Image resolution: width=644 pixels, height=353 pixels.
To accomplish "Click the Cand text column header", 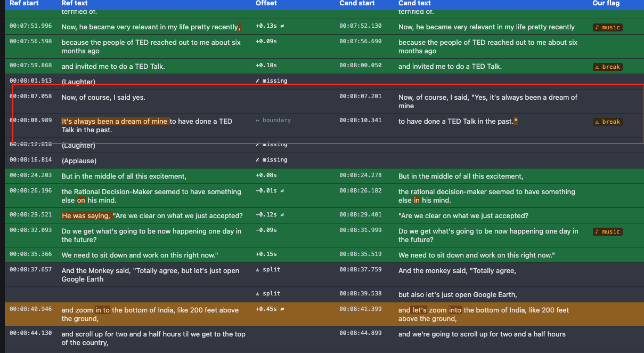I will click(414, 3).
